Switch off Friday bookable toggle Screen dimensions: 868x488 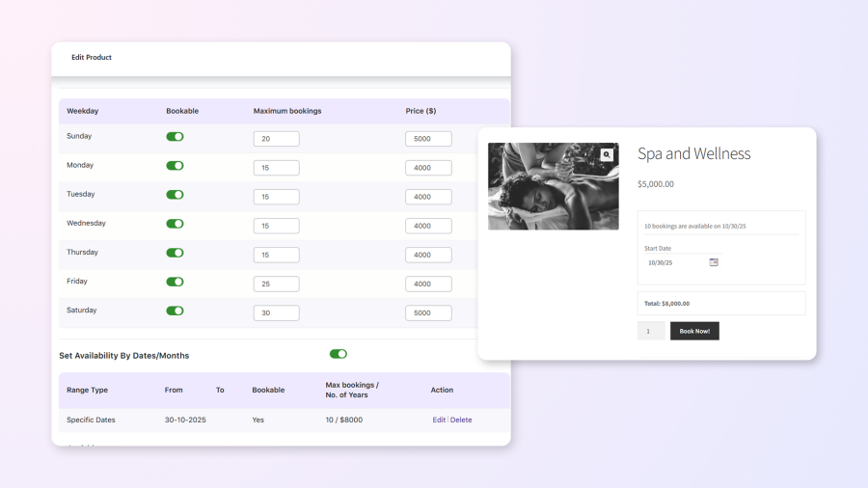pyautogui.click(x=175, y=282)
